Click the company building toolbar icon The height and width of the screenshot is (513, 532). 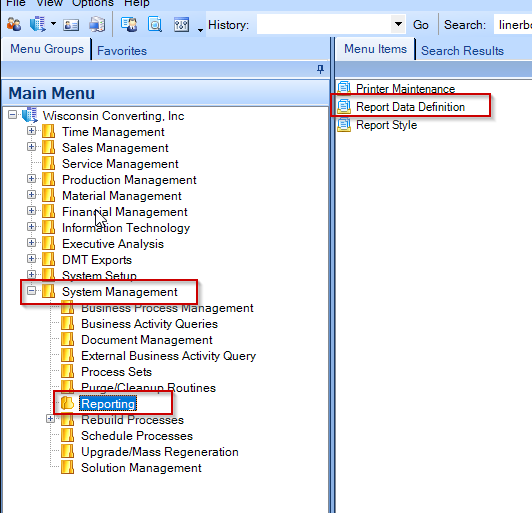click(37, 24)
